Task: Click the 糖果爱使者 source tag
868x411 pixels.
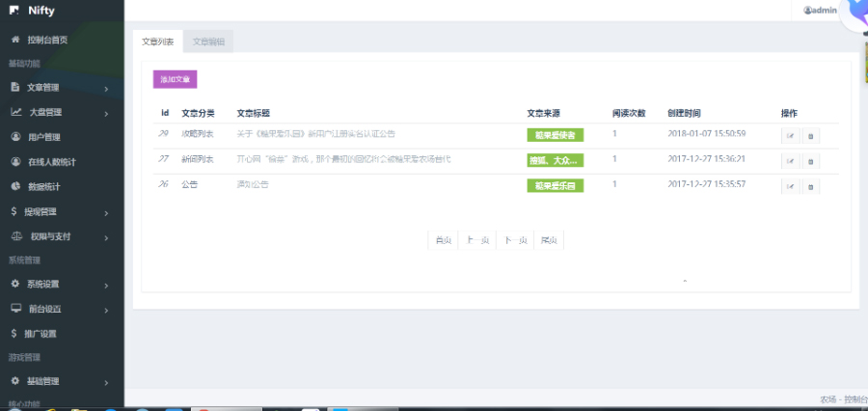Action: [556, 135]
